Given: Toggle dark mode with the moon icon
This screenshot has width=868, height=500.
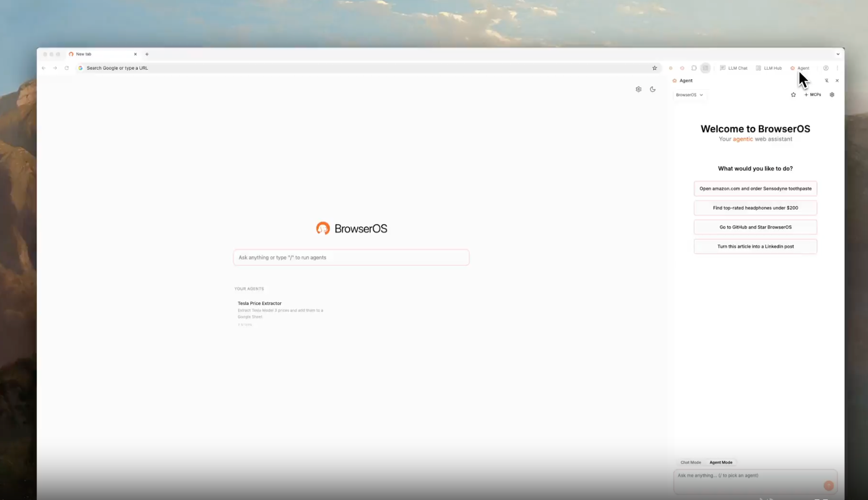Looking at the screenshot, I should (653, 89).
